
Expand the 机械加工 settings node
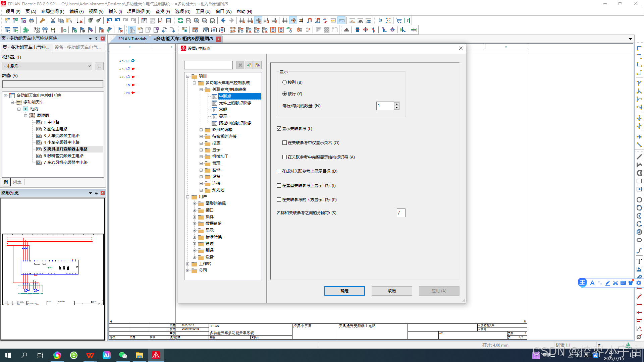[201, 157]
